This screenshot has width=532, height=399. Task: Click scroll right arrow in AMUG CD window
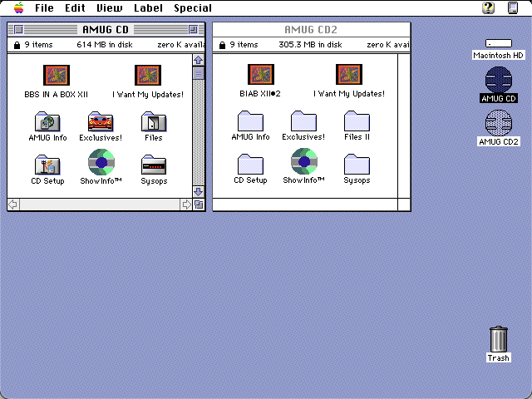186,204
